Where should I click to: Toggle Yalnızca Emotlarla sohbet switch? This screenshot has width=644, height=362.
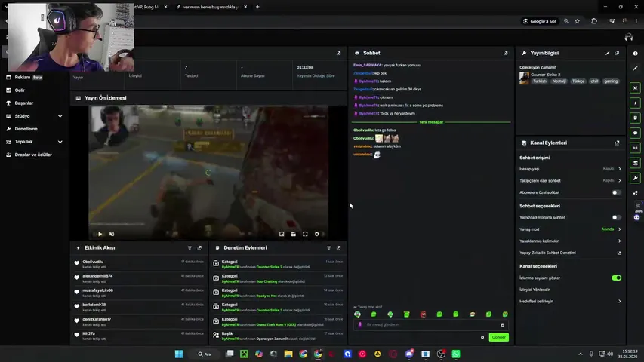616,217
